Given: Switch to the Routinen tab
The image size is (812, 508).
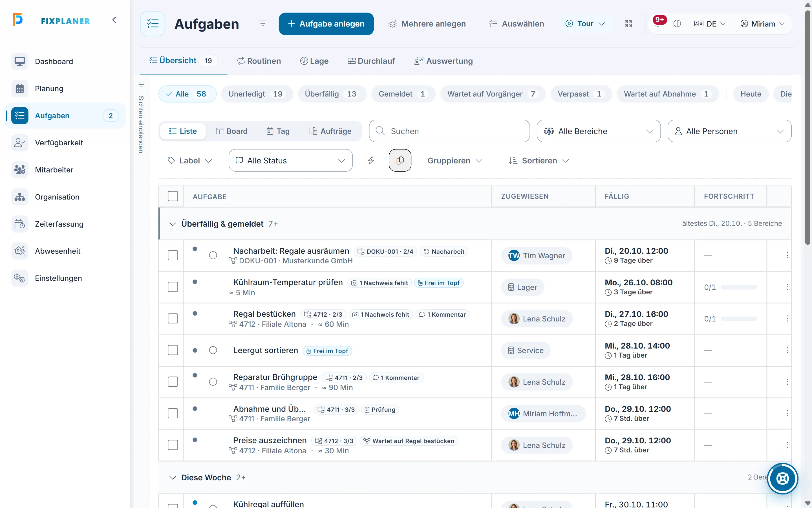Looking at the screenshot, I should click(x=259, y=61).
